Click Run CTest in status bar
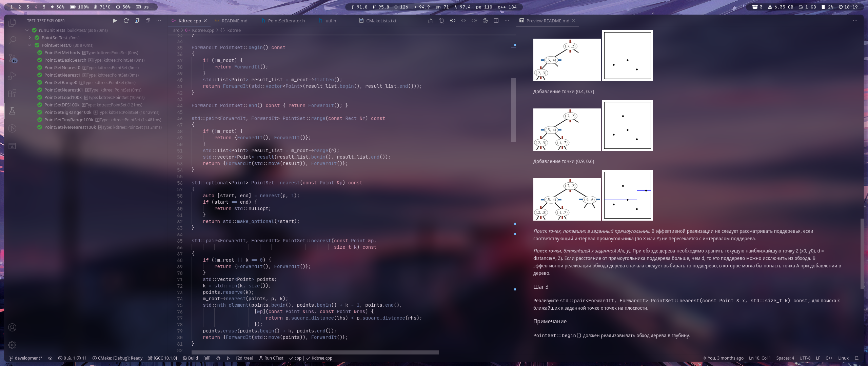This screenshot has width=868, height=366. [271, 358]
